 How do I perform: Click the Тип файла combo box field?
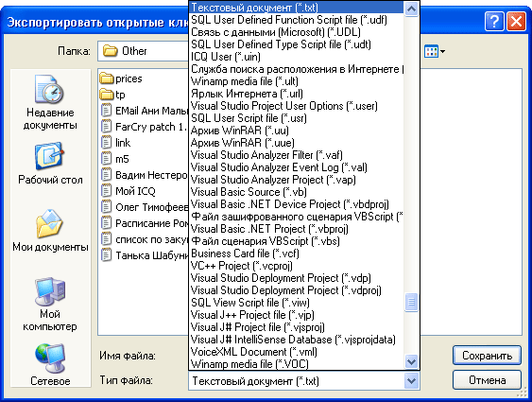304,381
